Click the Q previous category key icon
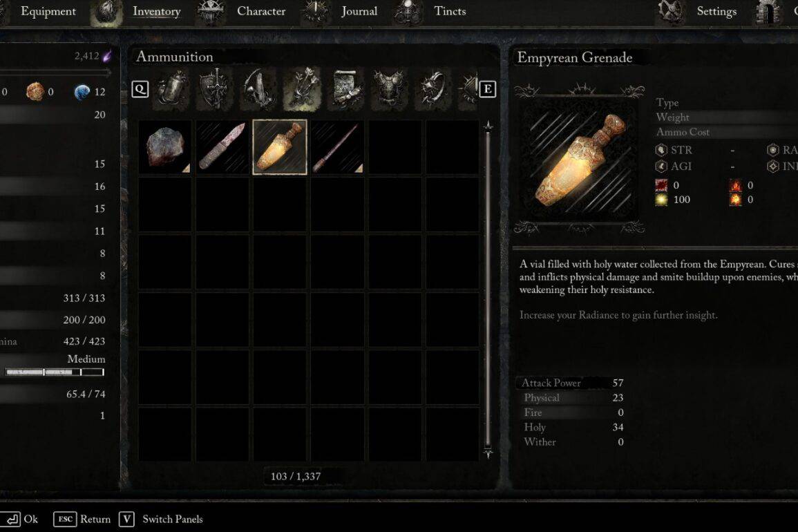Image resolution: width=798 pixels, height=532 pixels. tap(140, 90)
